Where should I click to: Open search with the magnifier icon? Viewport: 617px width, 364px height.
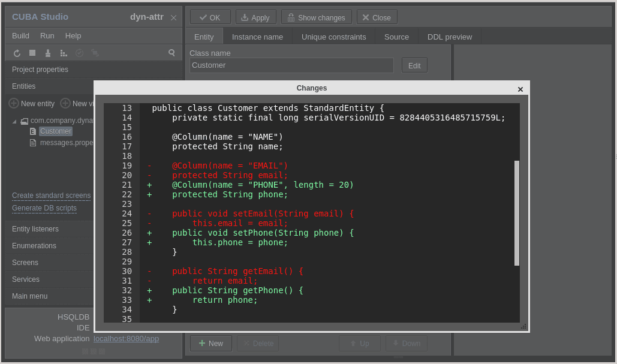171,53
